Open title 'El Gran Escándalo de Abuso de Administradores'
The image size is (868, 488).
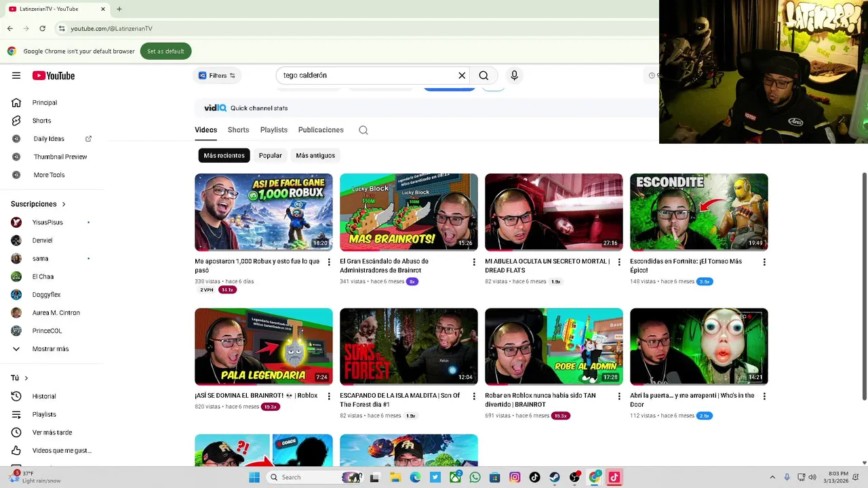pyautogui.click(x=384, y=265)
